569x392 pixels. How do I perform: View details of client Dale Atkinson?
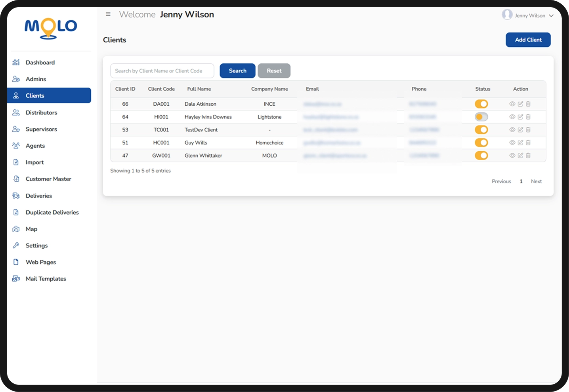pyautogui.click(x=512, y=104)
